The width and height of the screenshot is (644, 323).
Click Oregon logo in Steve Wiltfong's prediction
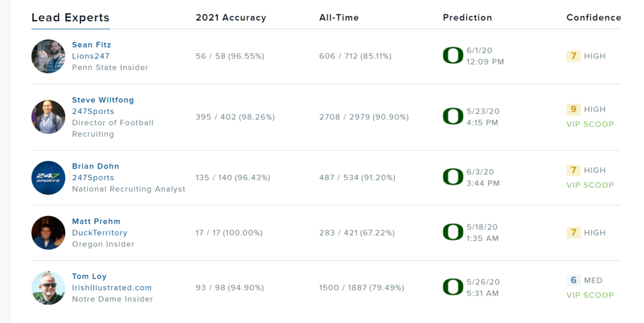[453, 116]
